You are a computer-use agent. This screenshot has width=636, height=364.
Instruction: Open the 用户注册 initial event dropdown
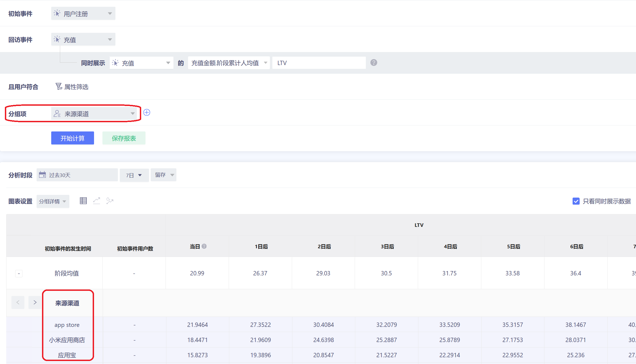83,14
